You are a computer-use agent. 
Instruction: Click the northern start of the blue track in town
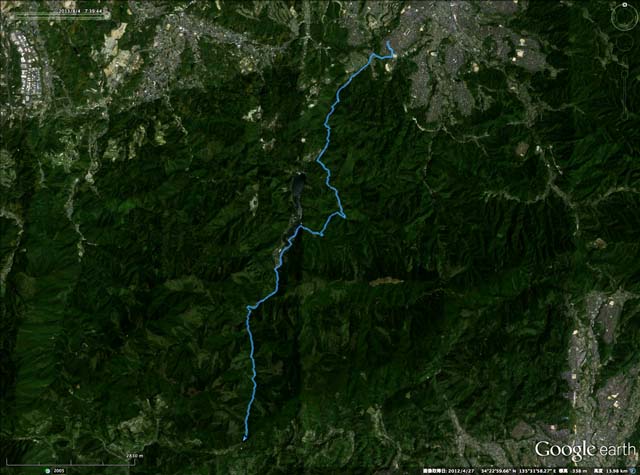click(387, 42)
